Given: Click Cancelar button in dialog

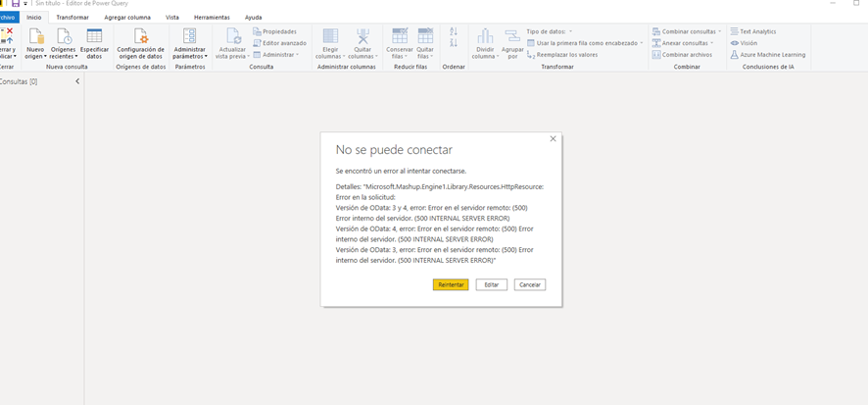Looking at the screenshot, I should tap(530, 284).
